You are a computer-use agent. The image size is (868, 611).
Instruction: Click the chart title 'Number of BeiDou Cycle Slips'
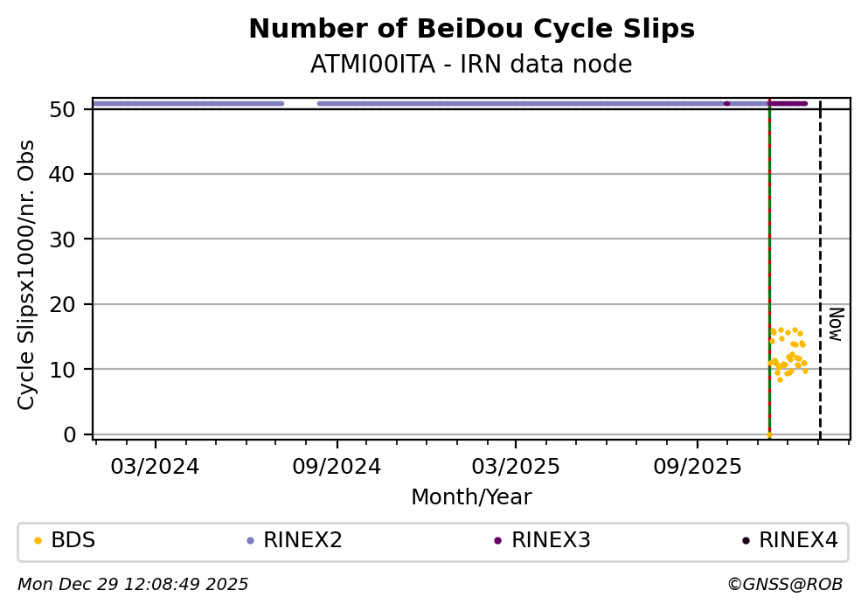tap(471, 30)
